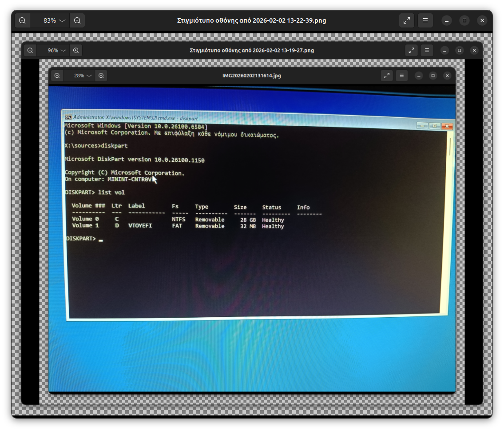Zoom in using the button beside 83%
This screenshot has height=431, width=504.
coord(77,20)
